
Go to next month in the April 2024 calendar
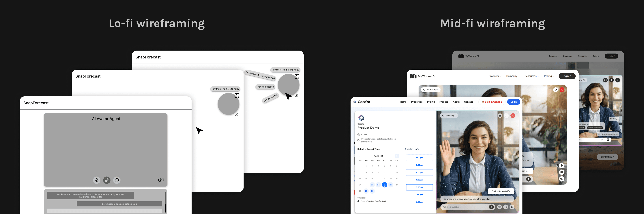coord(397,156)
